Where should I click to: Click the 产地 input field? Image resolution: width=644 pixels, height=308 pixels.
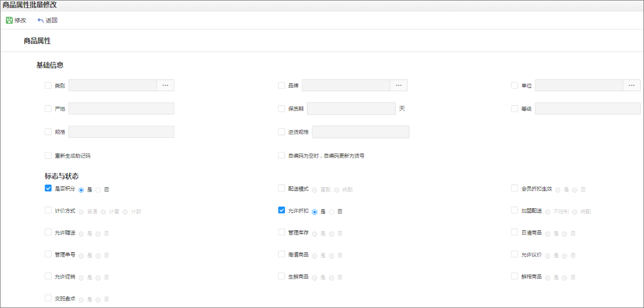(x=121, y=108)
